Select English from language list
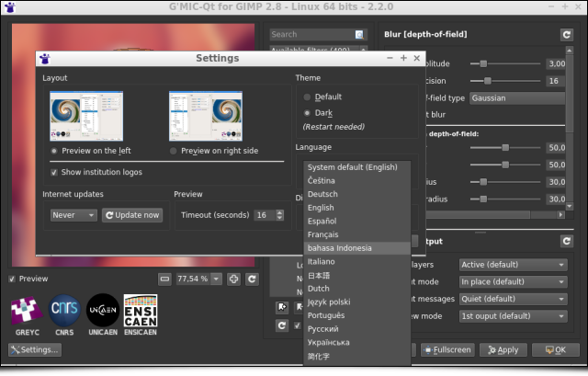This screenshot has height=376, width=588. pyautogui.click(x=357, y=208)
